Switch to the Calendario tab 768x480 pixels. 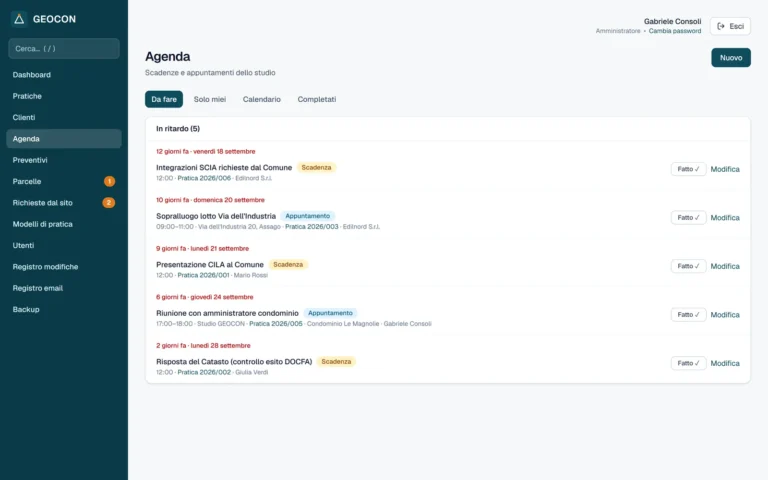click(262, 99)
